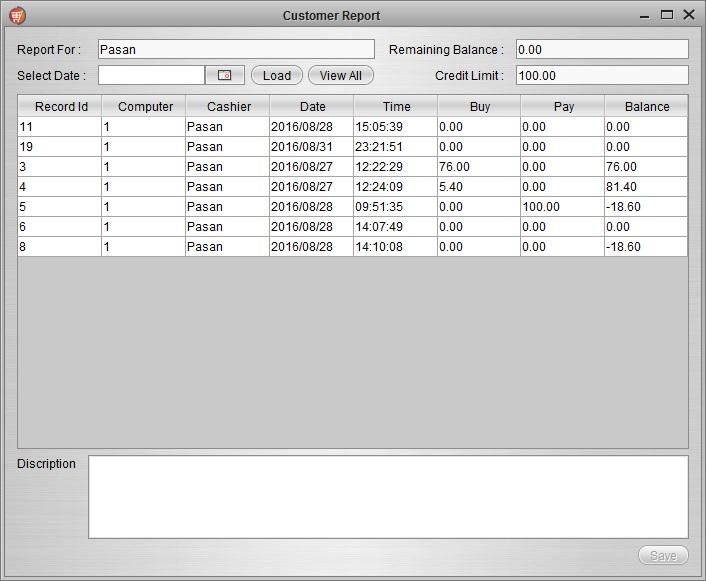The height and width of the screenshot is (581, 706).
Task: Minimize the Customer Report window
Action: click(645, 16)
